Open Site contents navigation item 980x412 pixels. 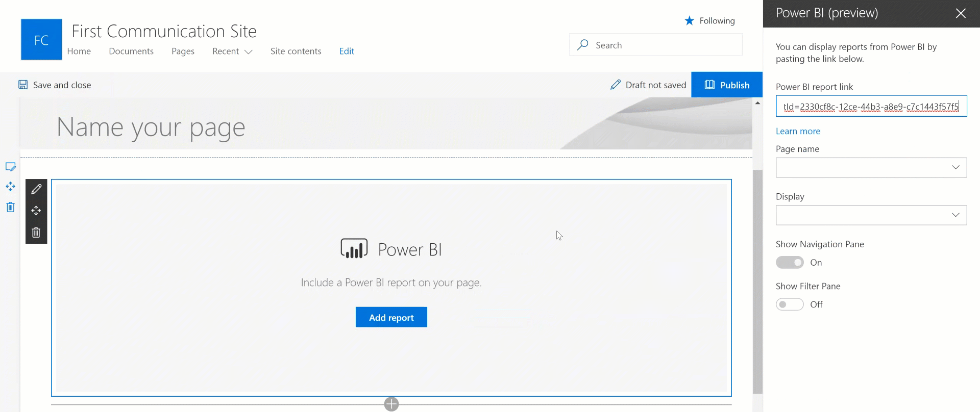point(296,51)
